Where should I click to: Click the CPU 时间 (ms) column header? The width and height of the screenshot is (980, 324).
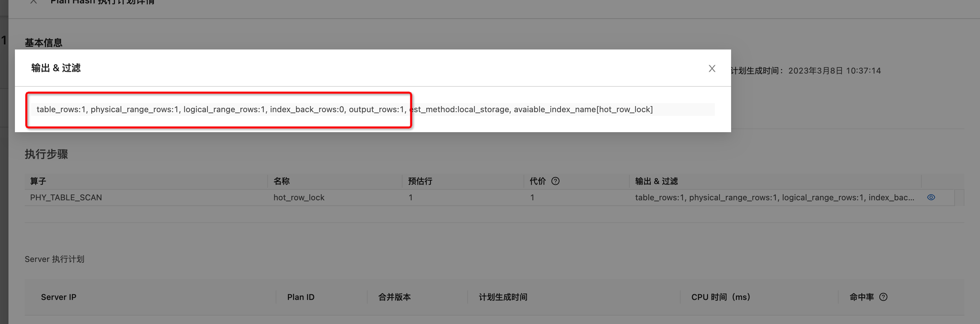(x=721, y=297)
